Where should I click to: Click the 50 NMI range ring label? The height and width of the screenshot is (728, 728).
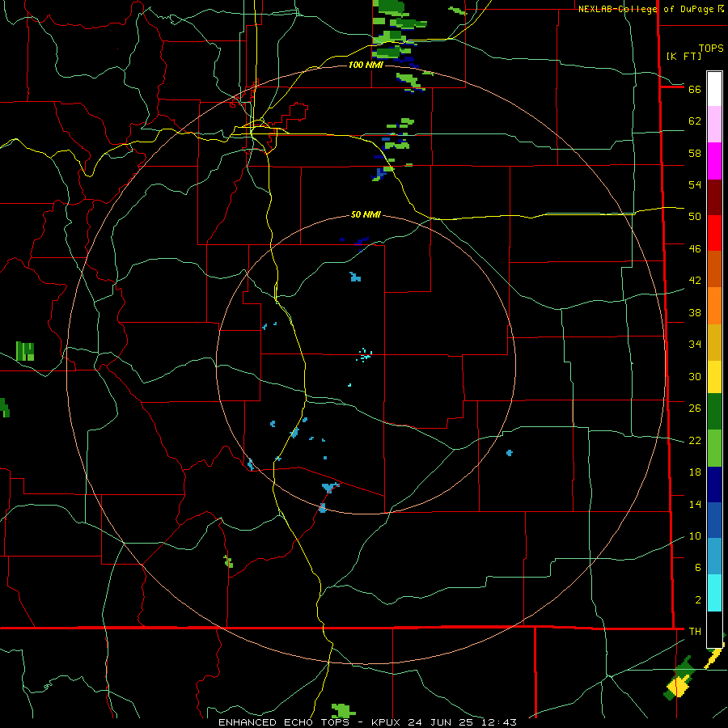(x=366, y=214)
